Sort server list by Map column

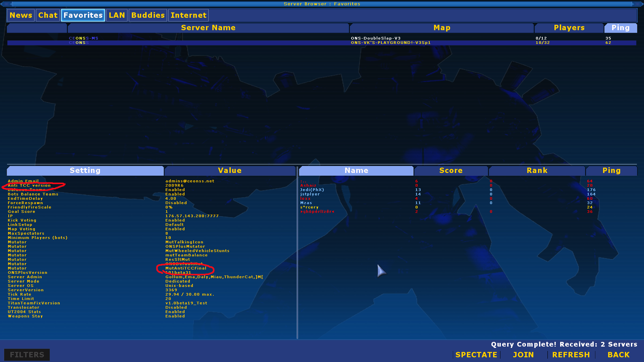click(x=442, y=28)
